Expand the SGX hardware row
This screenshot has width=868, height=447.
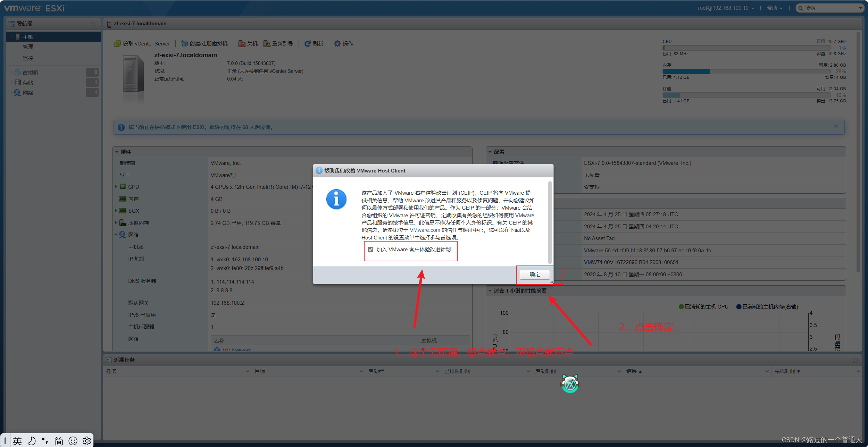tap(116, 211)
